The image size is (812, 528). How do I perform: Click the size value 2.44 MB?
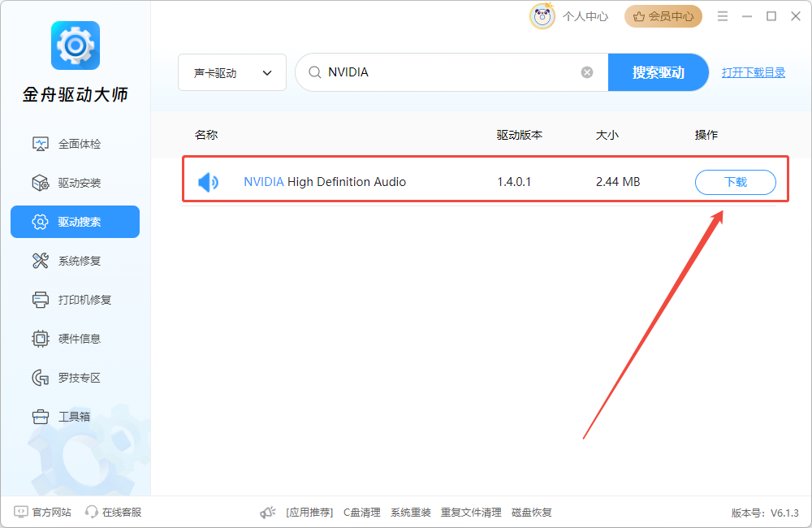tap(618, 182)
